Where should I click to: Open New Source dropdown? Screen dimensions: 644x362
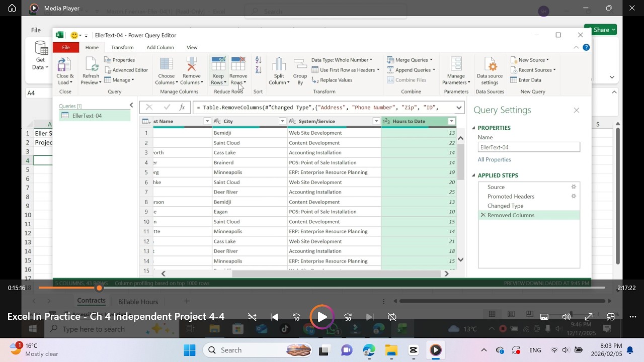529,60
